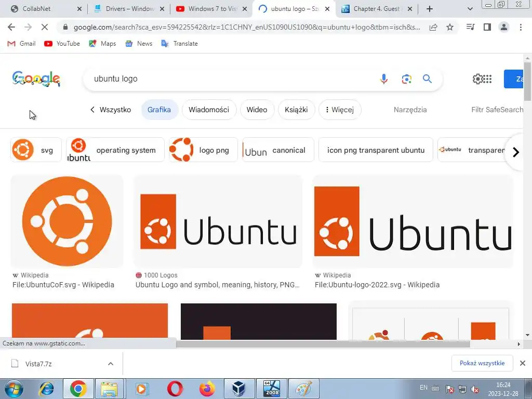
Task: Open File:UbuntuCoF.svg - Wikipedia result link
Action: 63,285
